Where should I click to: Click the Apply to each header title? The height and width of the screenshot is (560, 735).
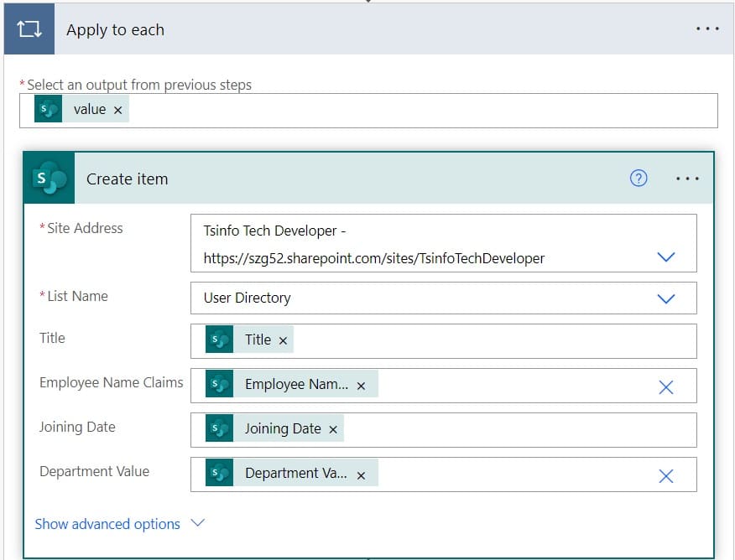click(x=115, y=30)
